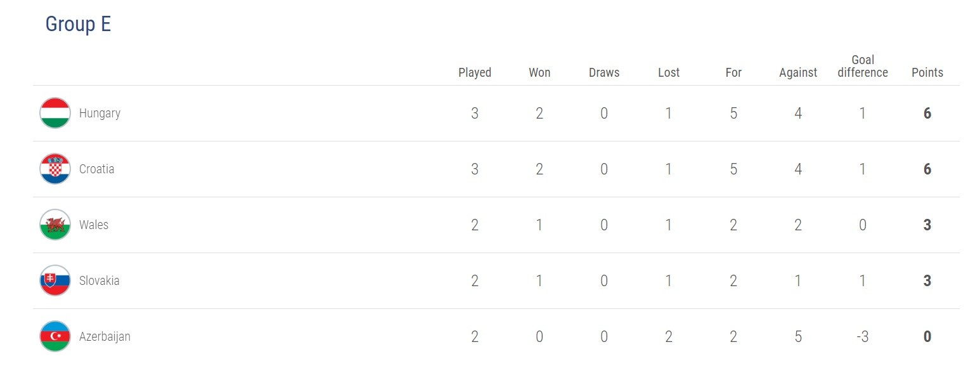Viewport: 980px width, 368px height.
Task: Open the Slovakia team link
Action: [99, 281]
